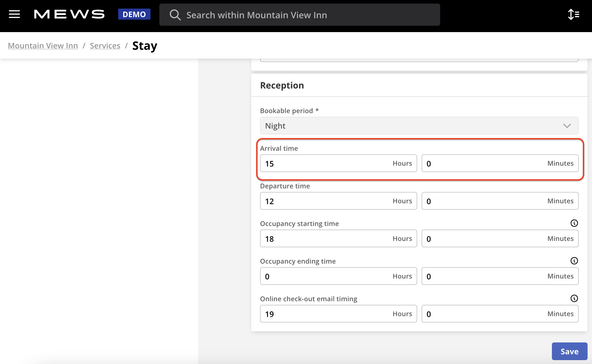The height and width of the screenshot is (364, 592).
Task: Open the Services breadcrumb link
Action: pyautogui.click(x=105, y=45)
